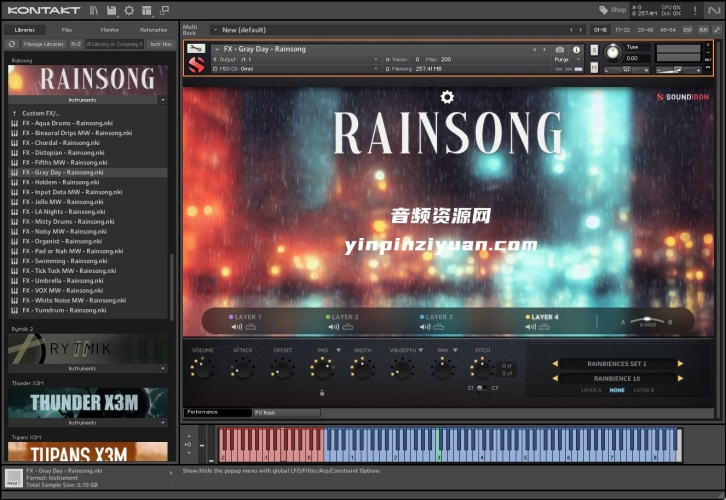Click the camera snapshot icon in instrument header
Viewport: 726px width, 500px height.
560,49
